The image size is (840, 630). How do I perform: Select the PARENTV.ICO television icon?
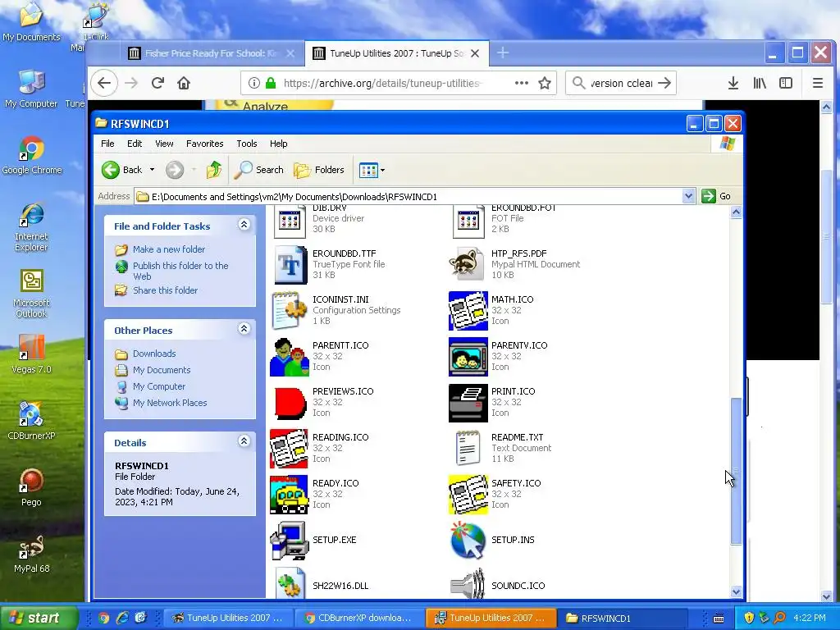(468, 357)
